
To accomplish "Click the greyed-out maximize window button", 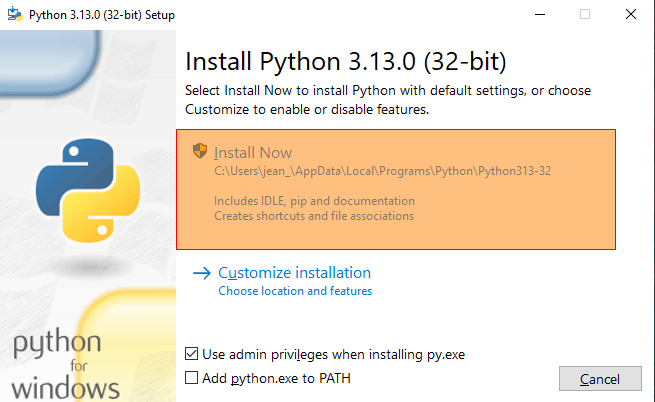I will tap(585, 14).
